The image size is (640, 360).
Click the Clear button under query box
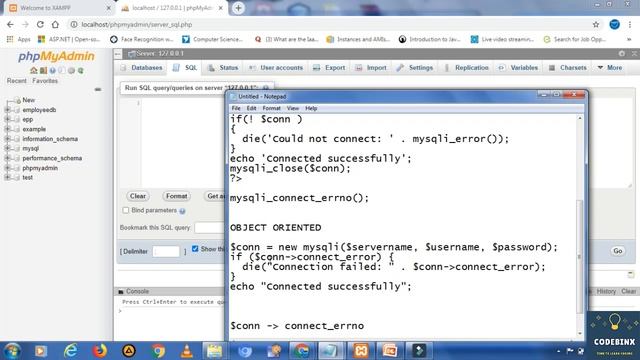(138, 196)
